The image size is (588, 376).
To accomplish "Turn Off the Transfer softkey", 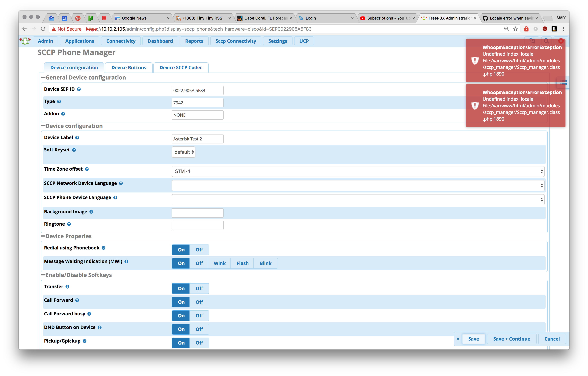I will [x=199, y=289].
